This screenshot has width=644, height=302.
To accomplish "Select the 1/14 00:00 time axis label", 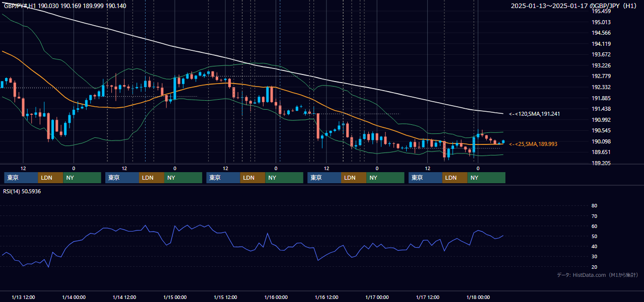I will click(x=74, y=297).
